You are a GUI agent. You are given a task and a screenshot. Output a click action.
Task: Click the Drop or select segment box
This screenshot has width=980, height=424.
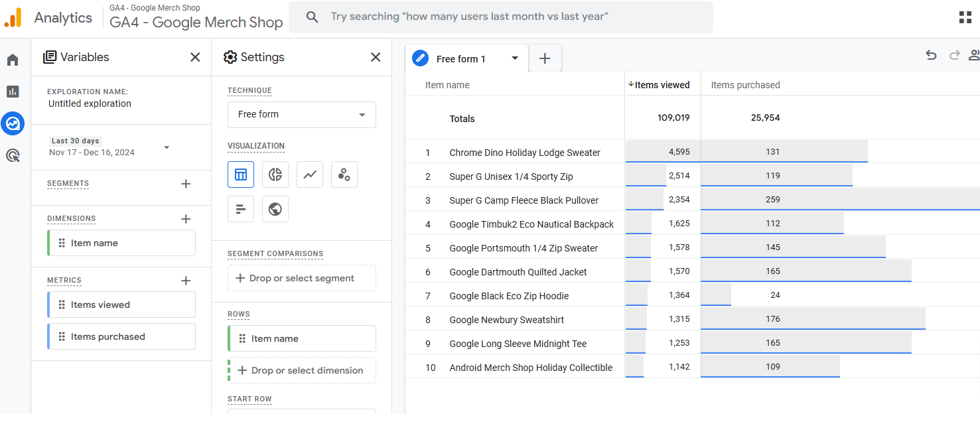coord(302,278)
